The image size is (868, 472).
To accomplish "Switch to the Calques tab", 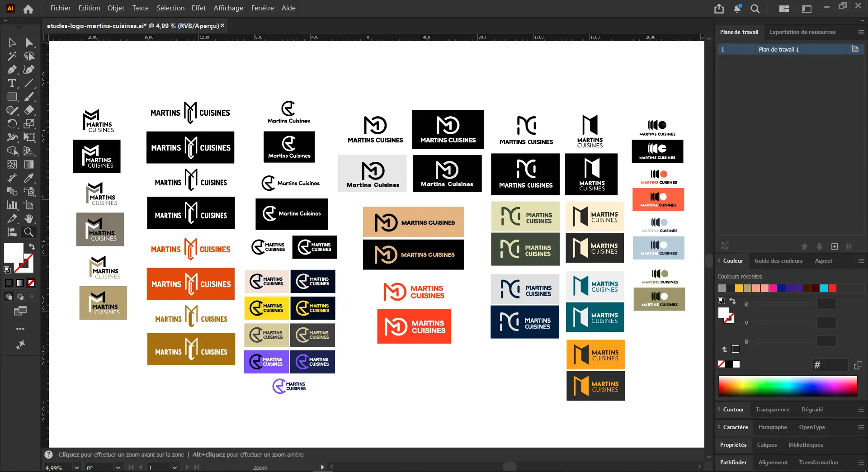I will (767, 445).
